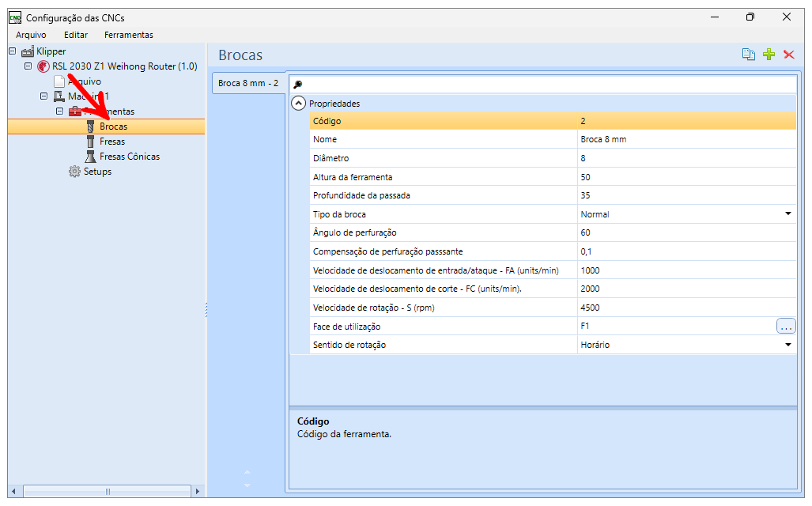Select Fresas in the tree
The height and width of the screenshot is (506, 812).
pos(112,142)
